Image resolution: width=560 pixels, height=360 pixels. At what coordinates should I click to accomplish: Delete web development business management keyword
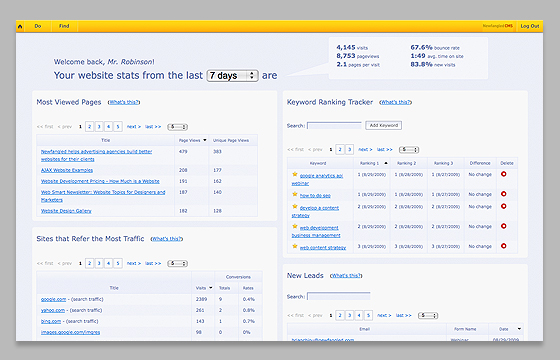pyautogui.click(x=504, y=226)
